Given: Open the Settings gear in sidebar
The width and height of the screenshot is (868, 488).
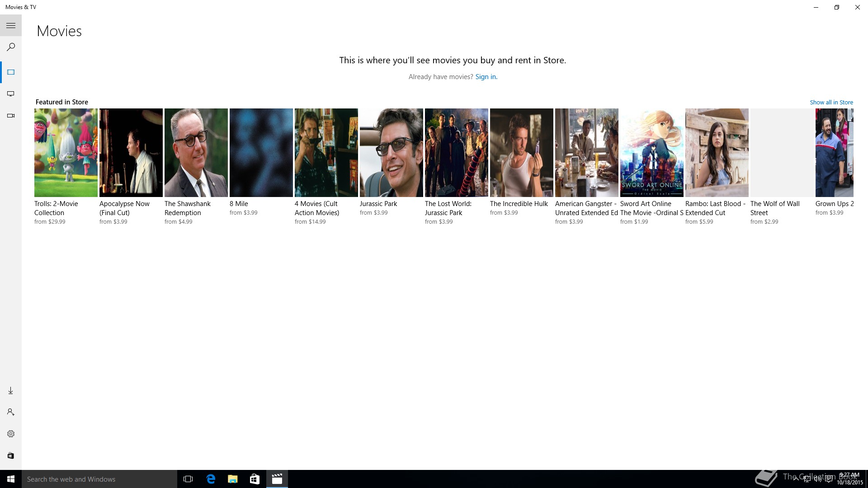Looking at the screenshot, I should 11,434.
